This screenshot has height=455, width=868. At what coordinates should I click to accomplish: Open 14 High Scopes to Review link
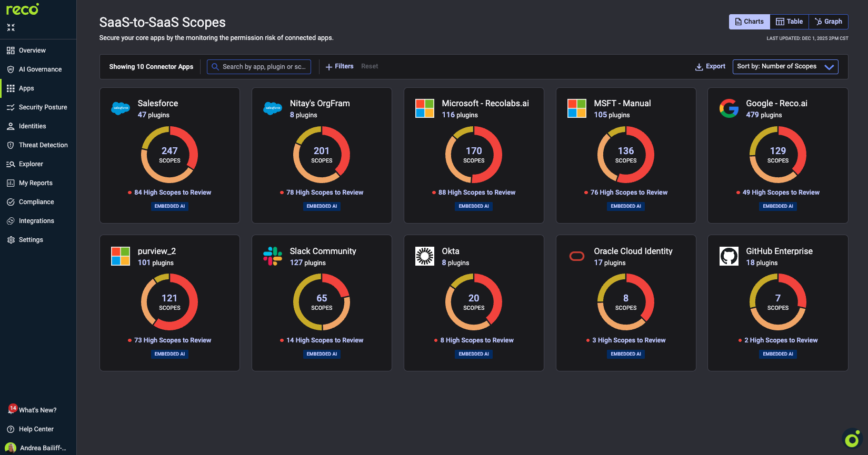[325, 340]
